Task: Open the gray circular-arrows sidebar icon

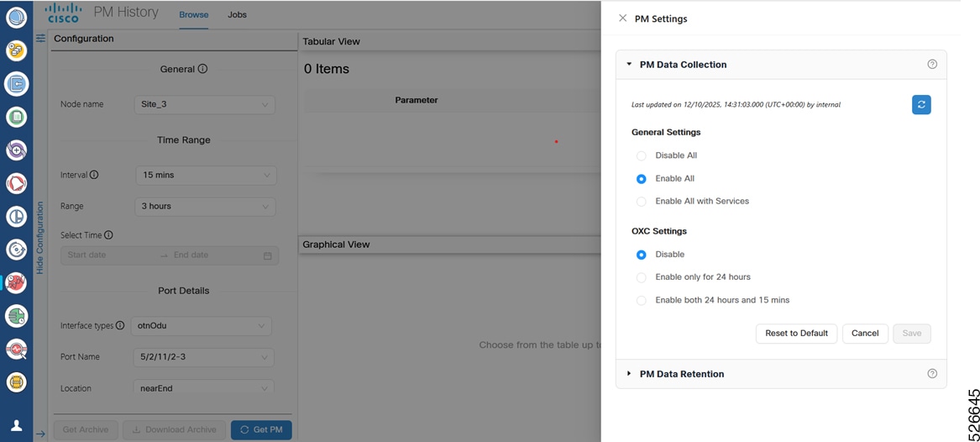Action: coord(16,250)
